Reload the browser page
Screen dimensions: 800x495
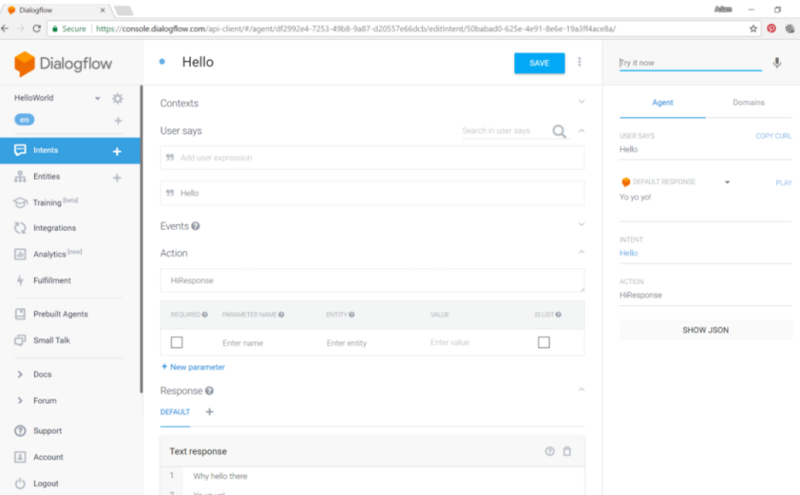pyautogui.click(x=37, y=29)
